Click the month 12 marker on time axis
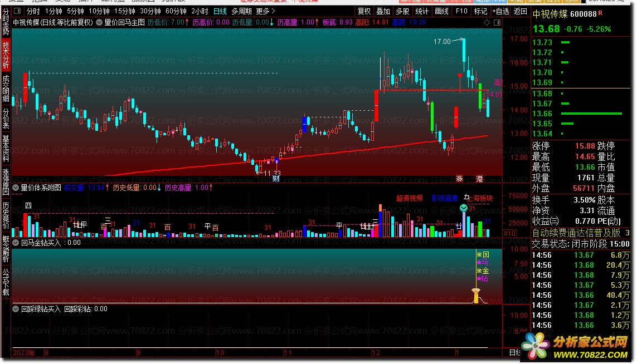Viewport: 637px width, 364px height. click(376, 353)
